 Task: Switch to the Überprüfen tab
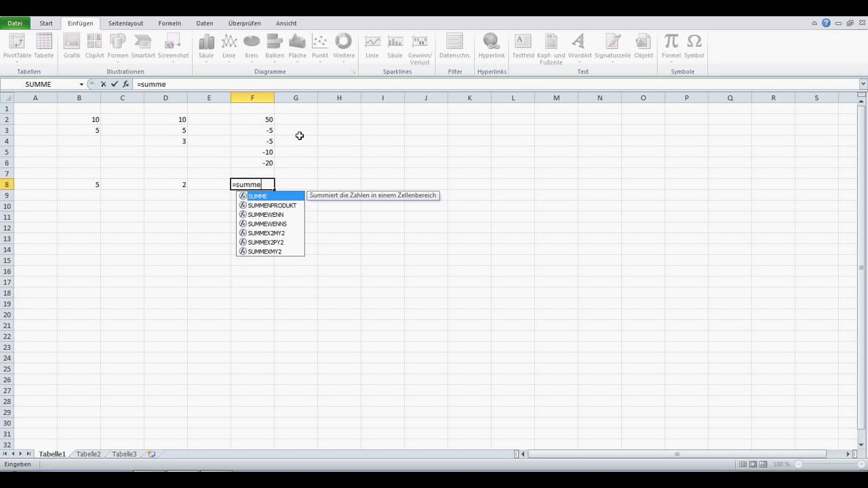[x=245, y=23]
